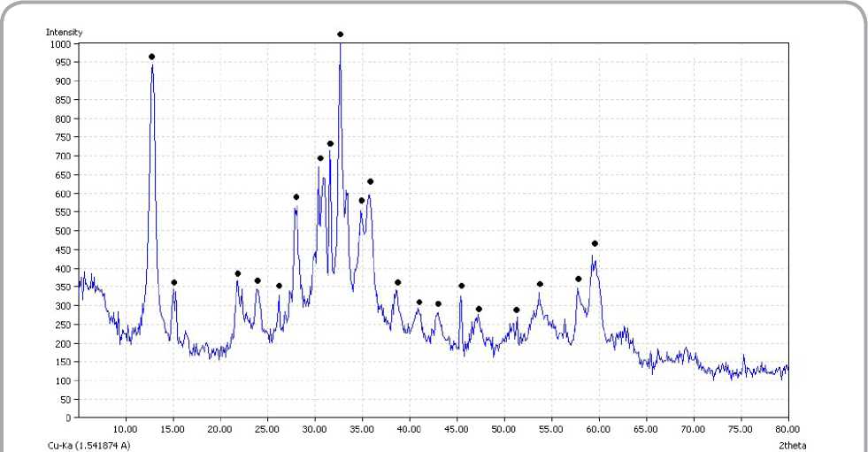Select the y-axis value "100"
This screenshot has height=452, width=868.
pos(63,381)
